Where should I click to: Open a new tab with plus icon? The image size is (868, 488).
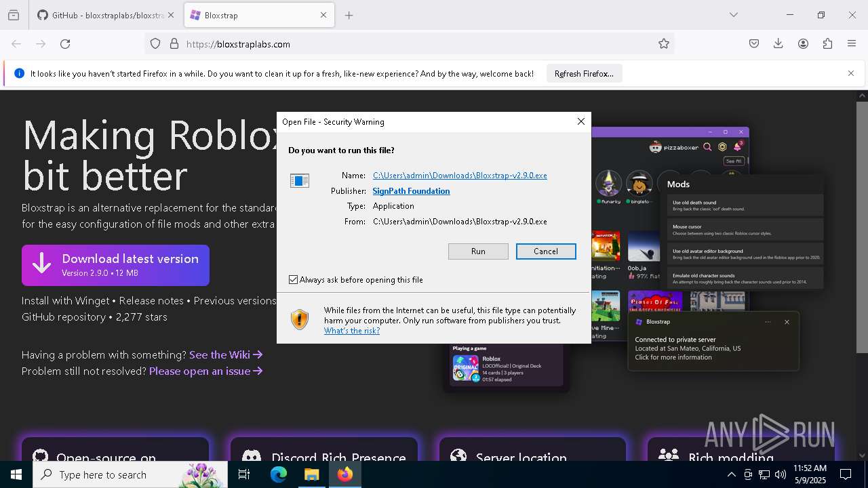tap(349, 15)
